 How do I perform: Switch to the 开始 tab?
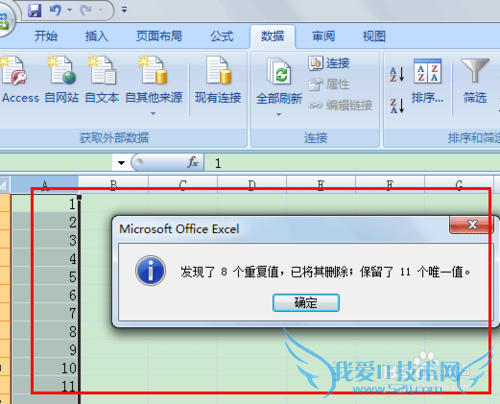tap(46, 36)
